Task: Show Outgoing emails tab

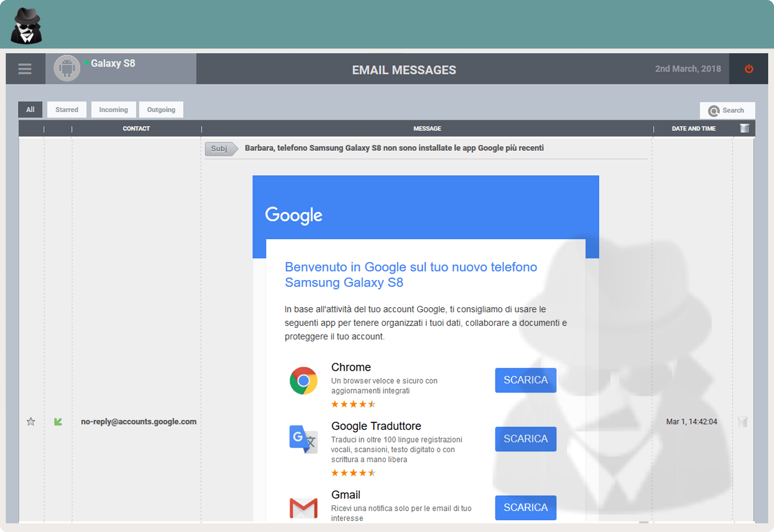Action: (161, 110)
